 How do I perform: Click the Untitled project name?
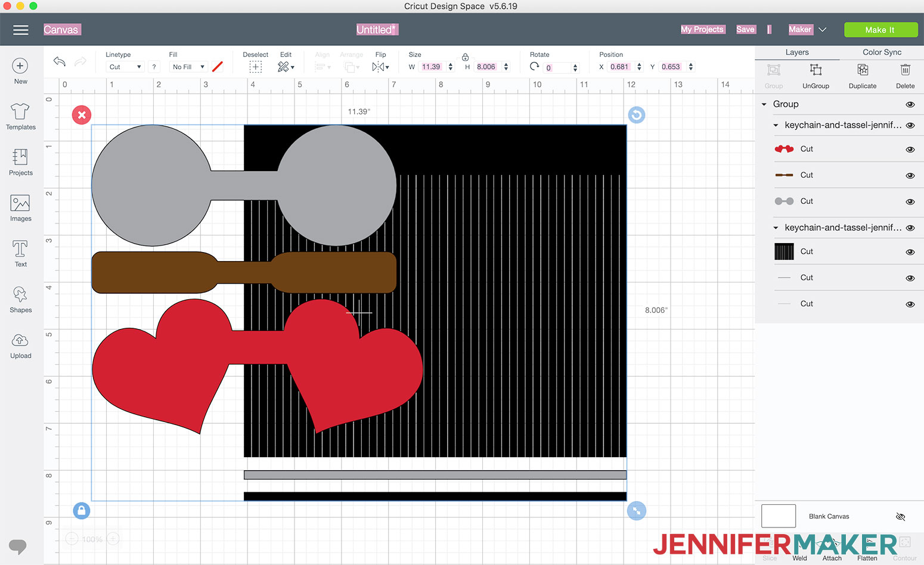(x=377, y=30)
